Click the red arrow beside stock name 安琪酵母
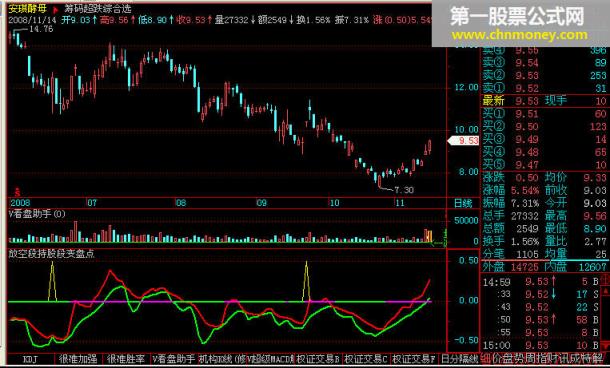Screen dimensions: 610x368 pyautogui.click(x=55, y=9)
